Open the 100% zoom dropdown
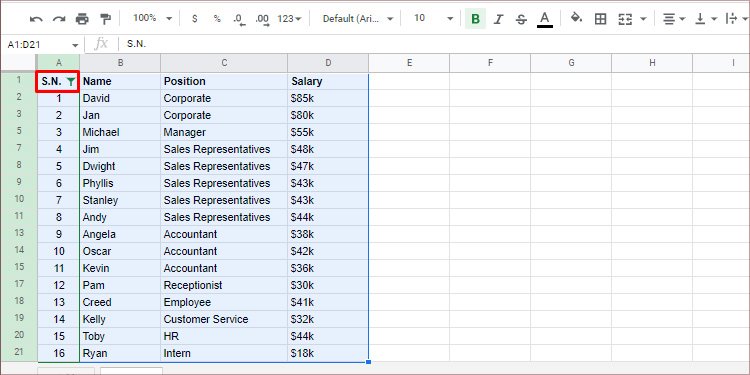This screenshot has height=375, width=750. click(x=153, y=18)
